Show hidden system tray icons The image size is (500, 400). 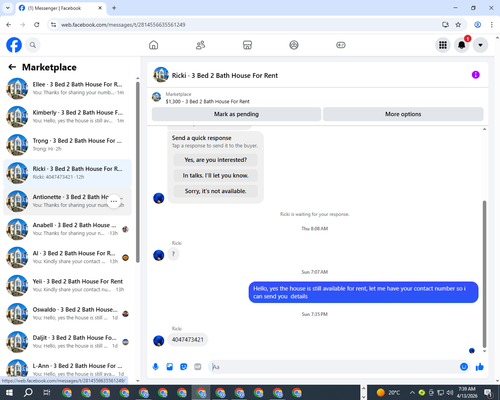[412, 392]
